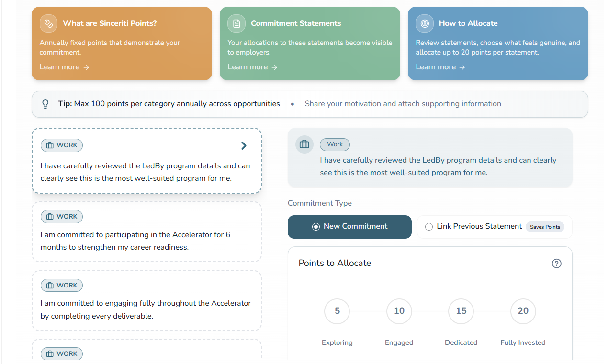Expand the LedBy statement using chevron arrow
This screenshot has height=364, width=608.
tap(244, 146)
